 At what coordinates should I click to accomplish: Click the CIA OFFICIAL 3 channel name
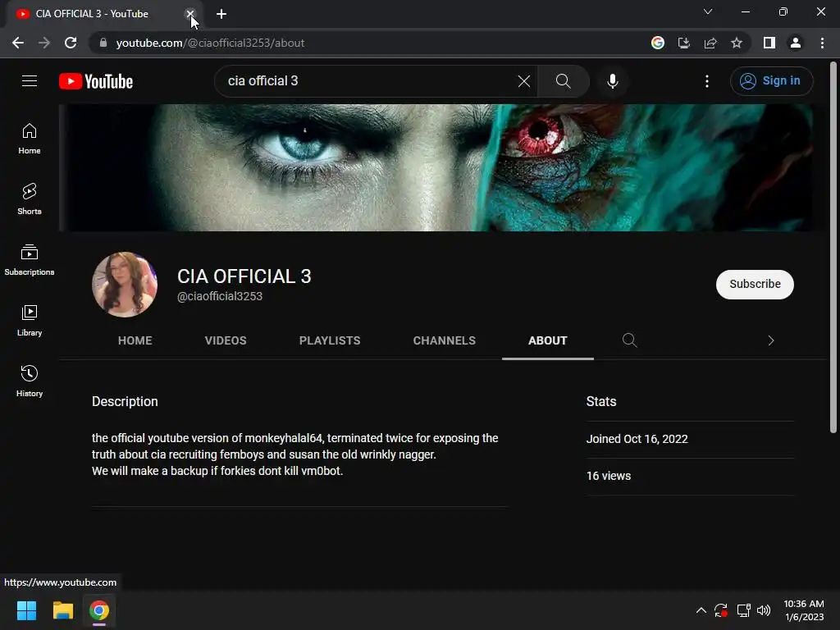(244, 276)
